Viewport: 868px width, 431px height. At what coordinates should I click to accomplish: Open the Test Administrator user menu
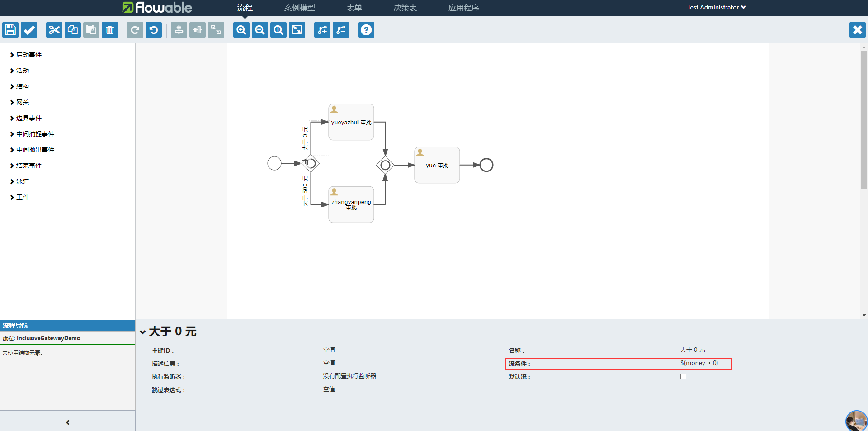pyautogui.click(x=717, y=7)
